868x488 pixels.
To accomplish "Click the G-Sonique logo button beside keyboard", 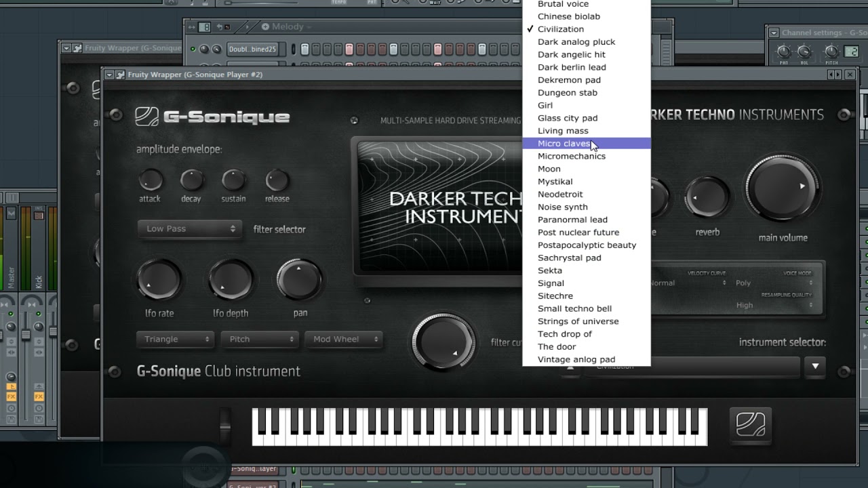I will coord(751,425).
